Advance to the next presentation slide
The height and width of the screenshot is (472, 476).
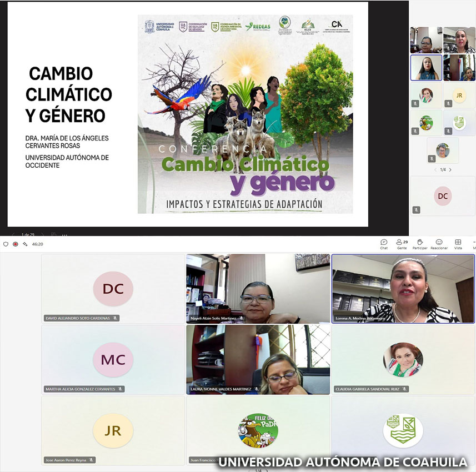(43, 235)
